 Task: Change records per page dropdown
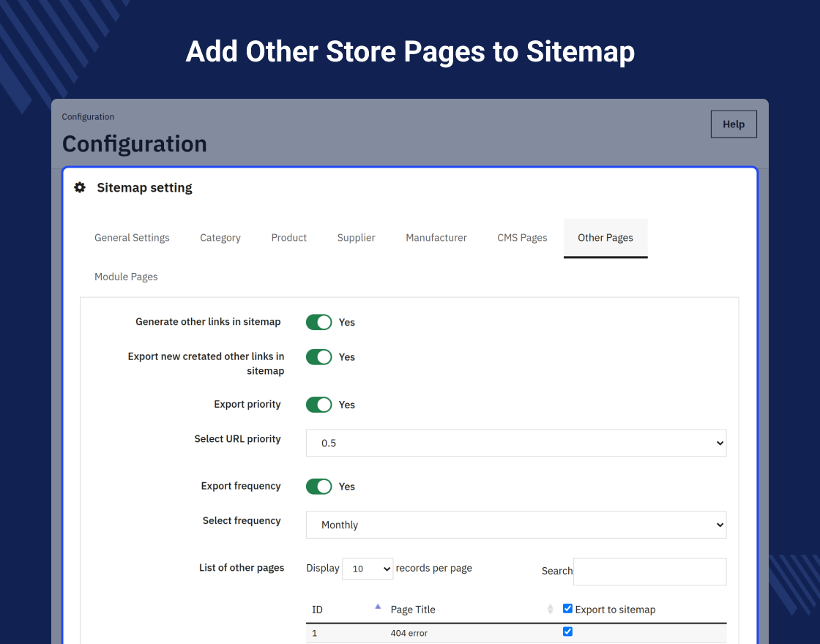368,569
